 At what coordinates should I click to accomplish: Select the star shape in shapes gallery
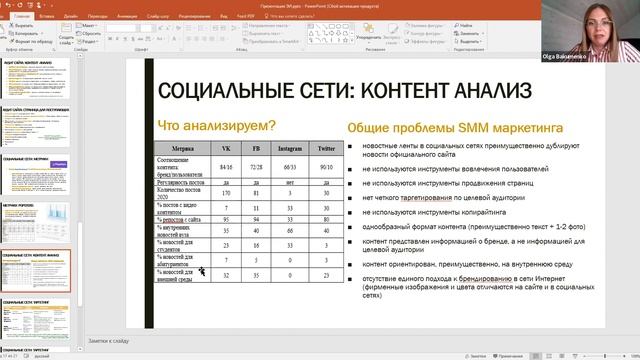[x=345, y=40]
